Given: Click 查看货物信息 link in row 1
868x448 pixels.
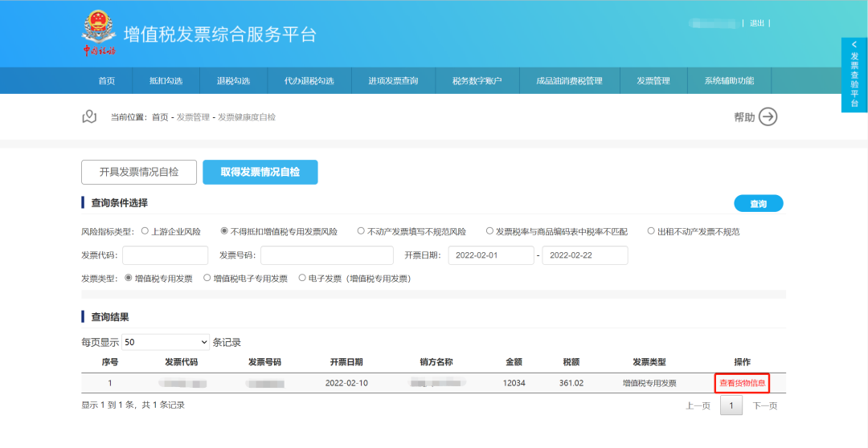Looking at the screenshot, I should point(743,383).
